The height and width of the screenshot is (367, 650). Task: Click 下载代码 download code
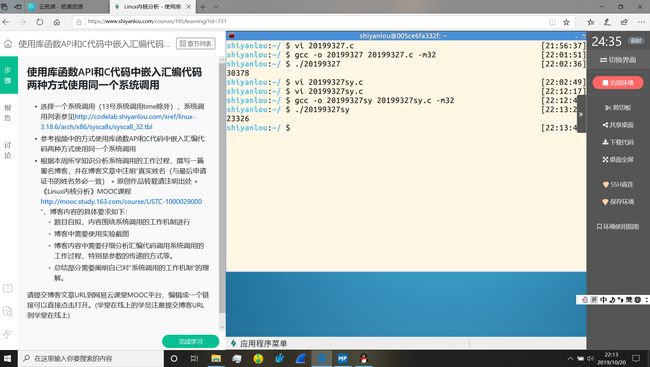tap(618, 142)
